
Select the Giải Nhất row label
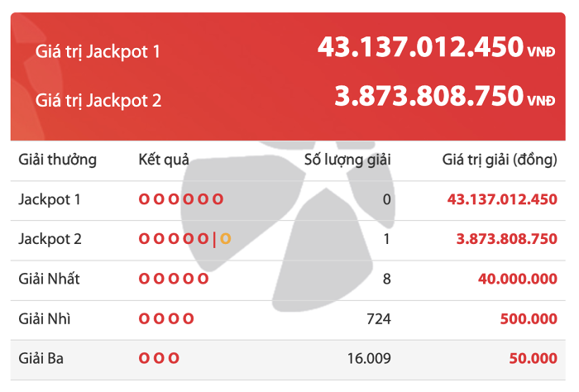click(49, 279)
